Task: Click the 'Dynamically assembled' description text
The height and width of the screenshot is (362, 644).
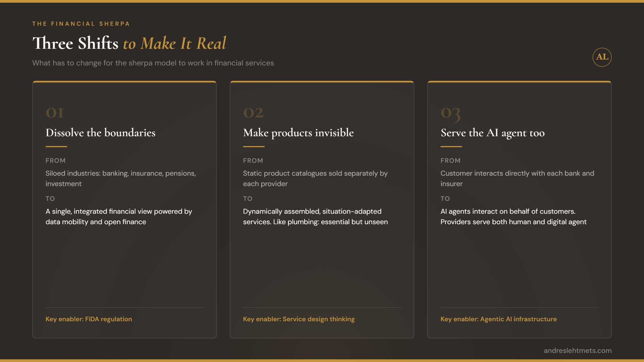Action: pyautogui.click(x=315, y=216)
